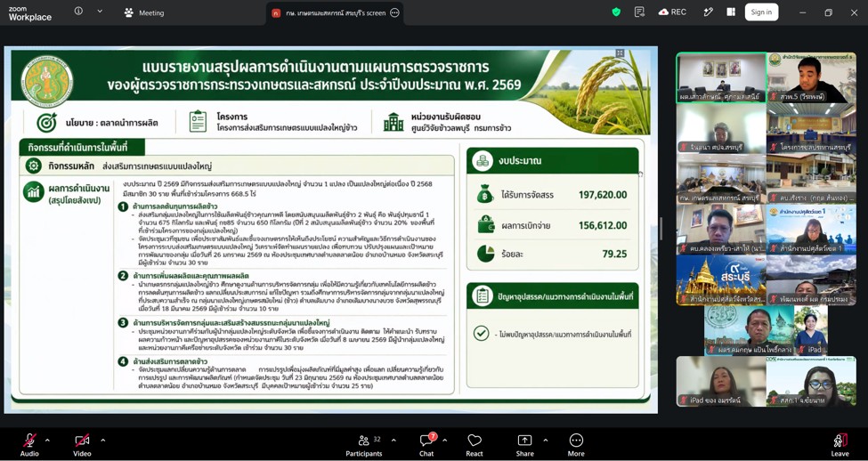This screenshot has width=868, height=461.
Task: Turn on the Video camera
Action: 82,445
